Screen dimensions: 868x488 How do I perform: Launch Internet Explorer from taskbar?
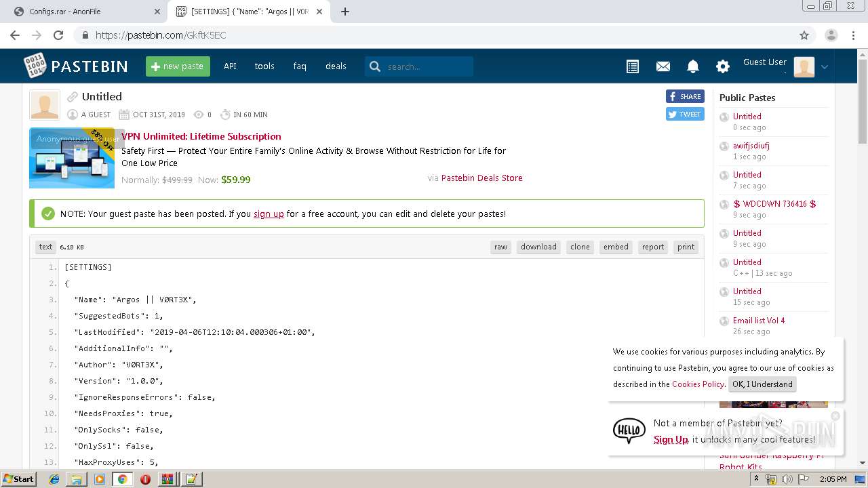54,479
